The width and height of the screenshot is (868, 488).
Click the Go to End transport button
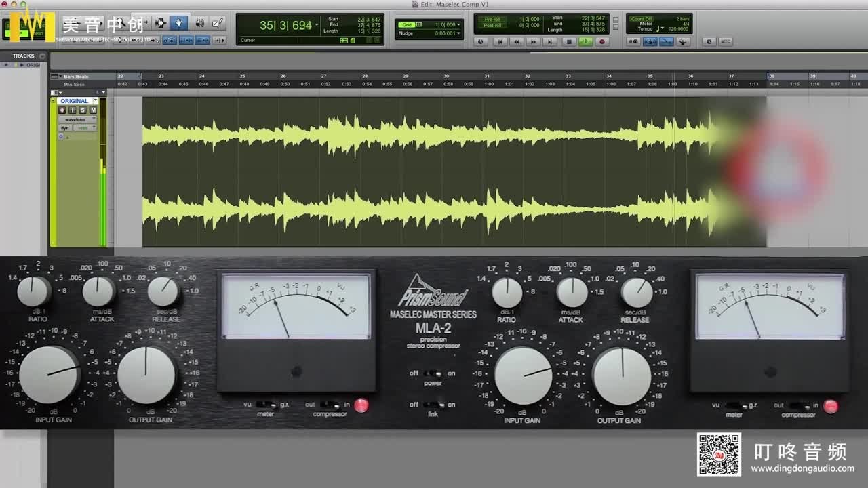click(551, 42)
